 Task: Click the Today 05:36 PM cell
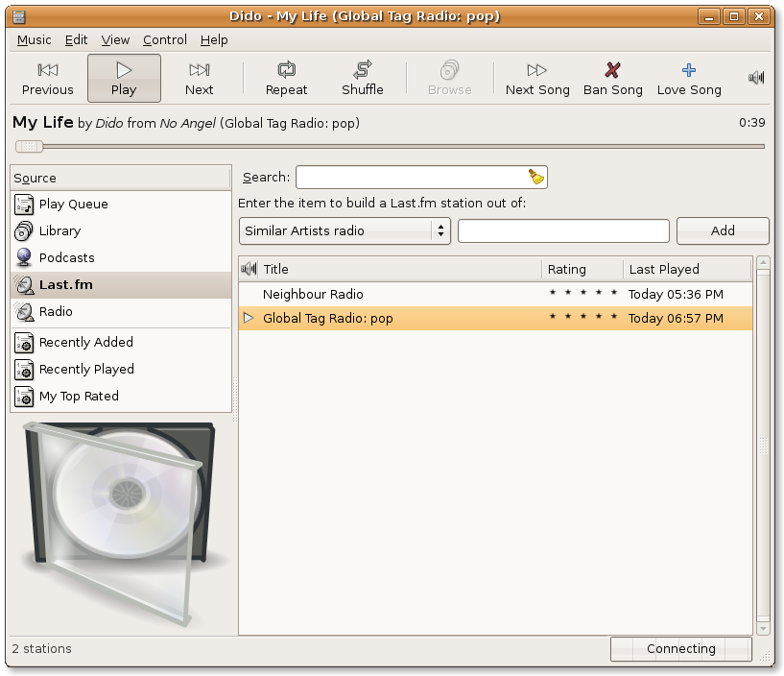coord(676,294)
